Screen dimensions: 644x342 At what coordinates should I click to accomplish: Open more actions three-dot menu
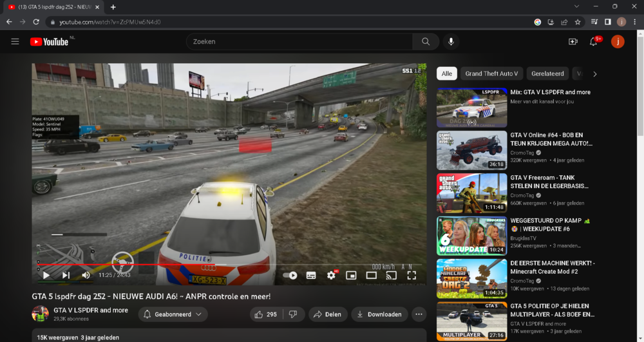click(x=419, y=314)
